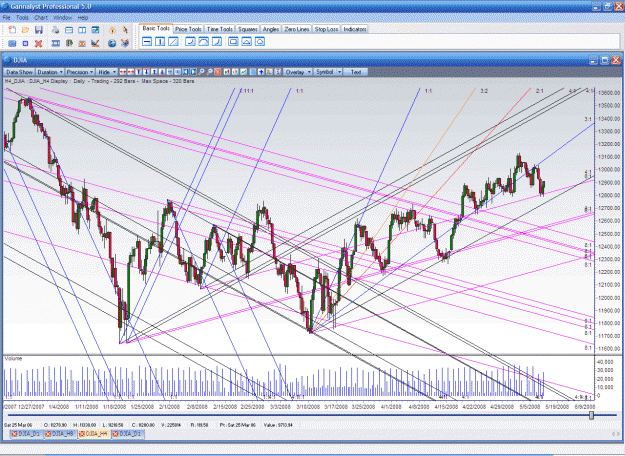Click the Sat 25 Mar 06 status bar date
Screen dimensions: 625x456
click(18, 425)
